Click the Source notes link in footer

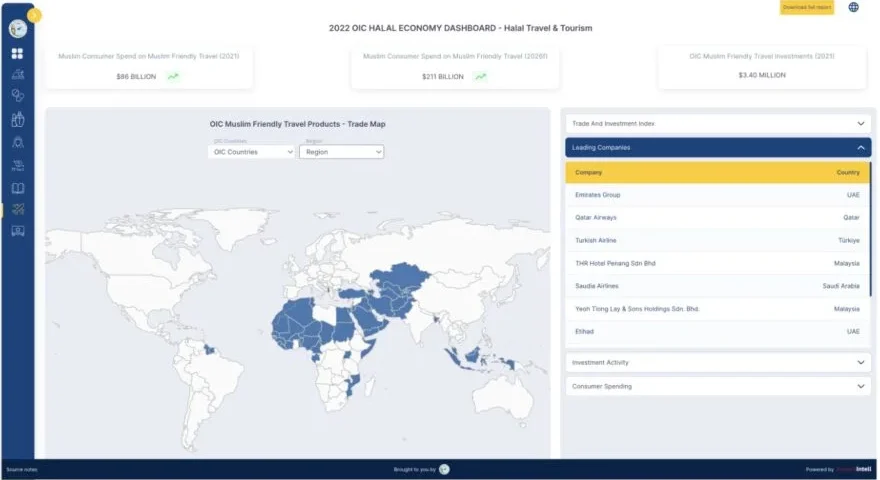click(x=22, y=470)
